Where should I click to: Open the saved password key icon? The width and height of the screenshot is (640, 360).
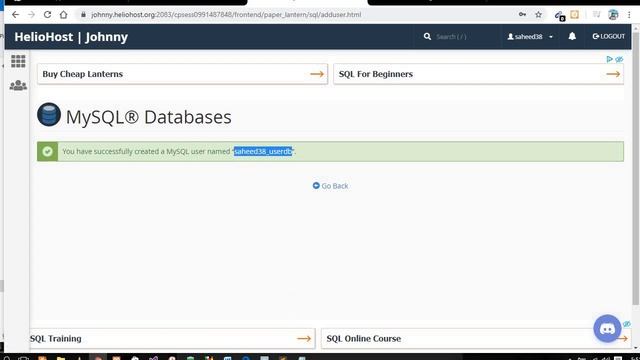coord(522,15)
